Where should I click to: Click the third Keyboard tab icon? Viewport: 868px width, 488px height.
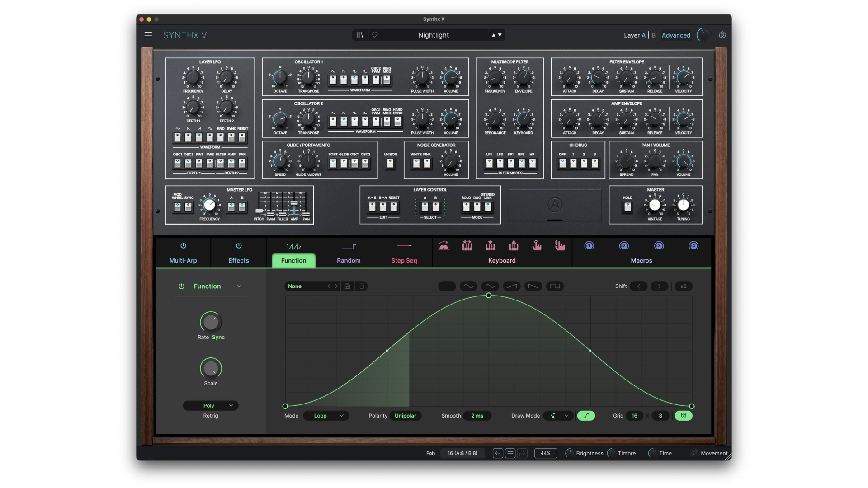point(491,246)
